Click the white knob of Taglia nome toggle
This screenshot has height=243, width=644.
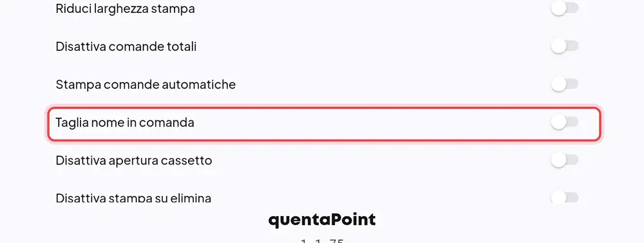(558, 122)
